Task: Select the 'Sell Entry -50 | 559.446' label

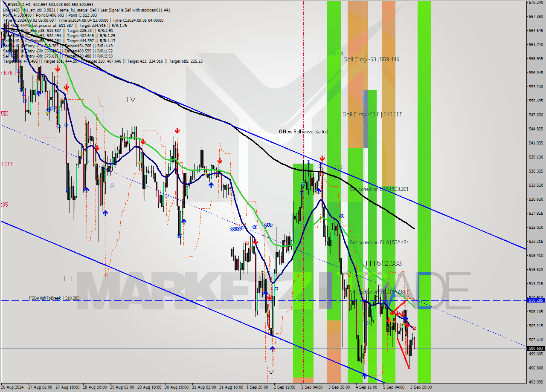Action: (371, 60)
